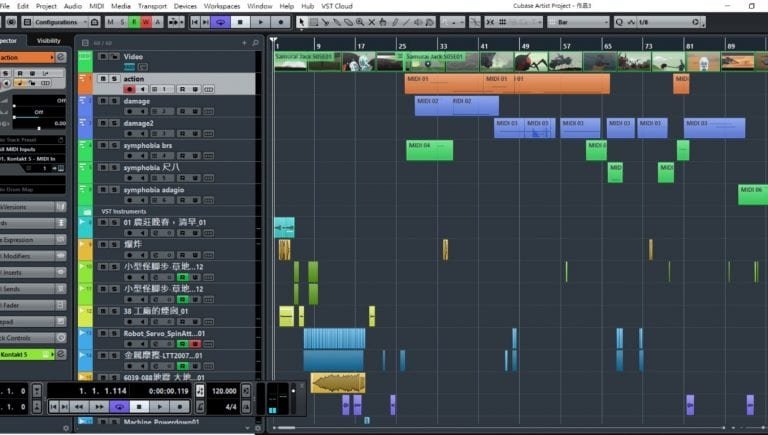Mute the 'damage' track
The width and height of the screenshot is (768, 435).
pyautogui.click(x=103, y=101)
